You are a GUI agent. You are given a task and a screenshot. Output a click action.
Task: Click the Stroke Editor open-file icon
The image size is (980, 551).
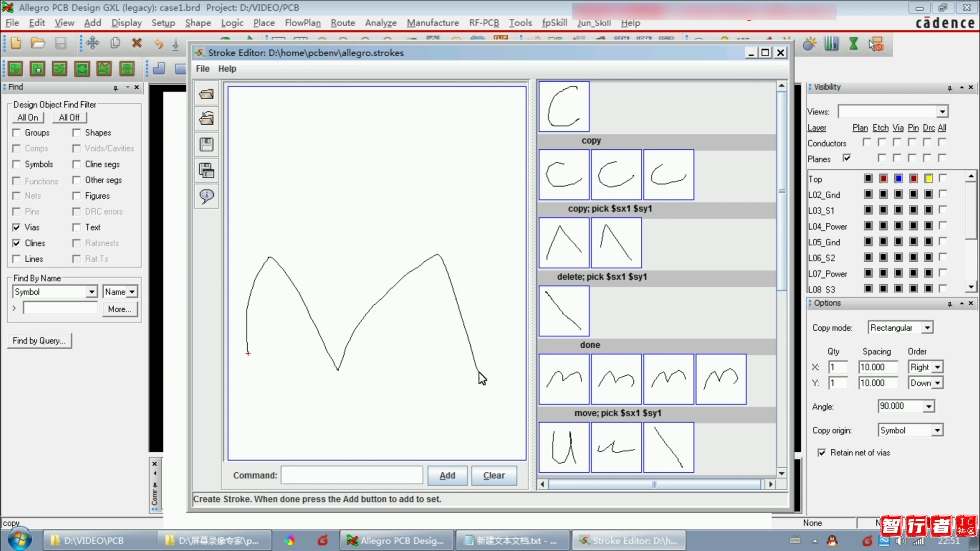206,94
